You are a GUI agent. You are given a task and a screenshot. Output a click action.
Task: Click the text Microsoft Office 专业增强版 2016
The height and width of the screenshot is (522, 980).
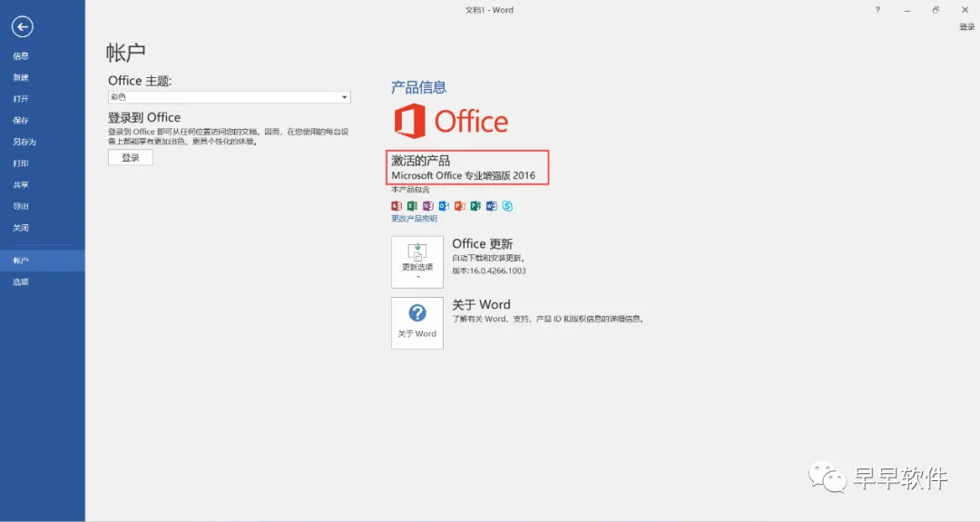tap(463, 176)
